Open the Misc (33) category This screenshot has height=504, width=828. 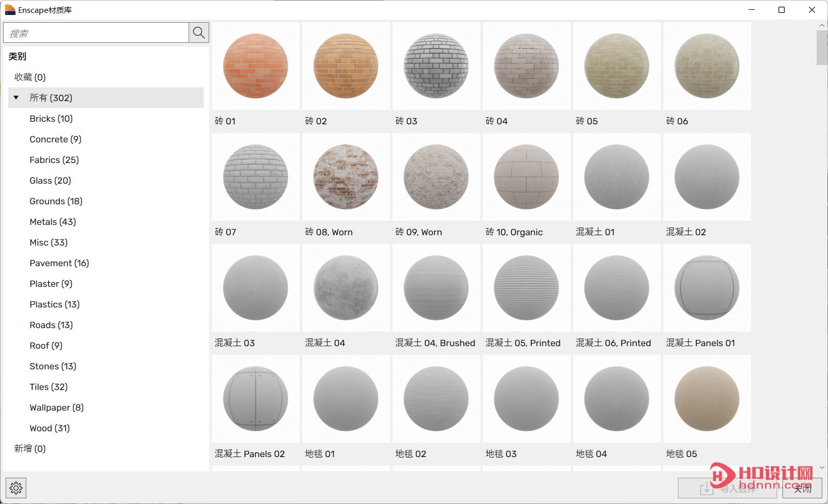(48, 242)
